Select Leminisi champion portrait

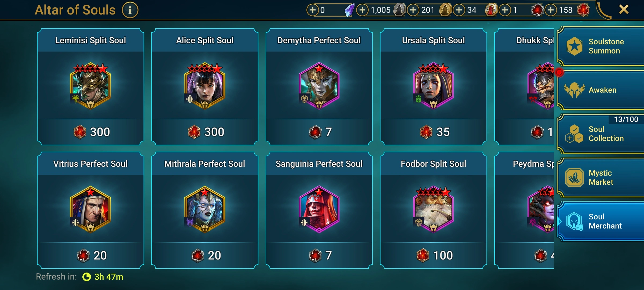90,86
